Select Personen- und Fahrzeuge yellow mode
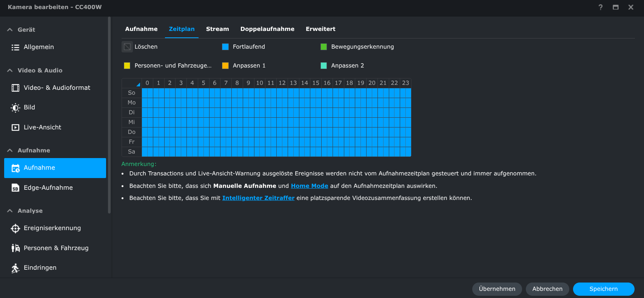This screenshot has height=298, width=644. click(127, 66)
